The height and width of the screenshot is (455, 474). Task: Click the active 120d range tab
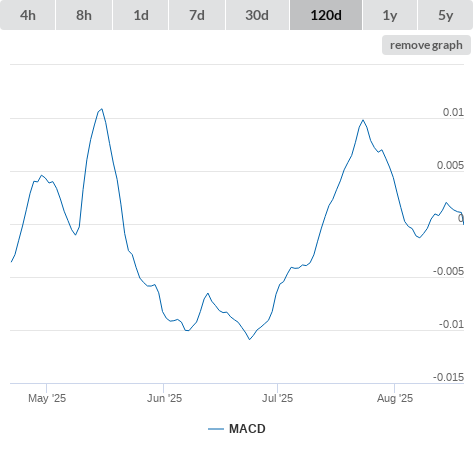[x=326, y=15]
